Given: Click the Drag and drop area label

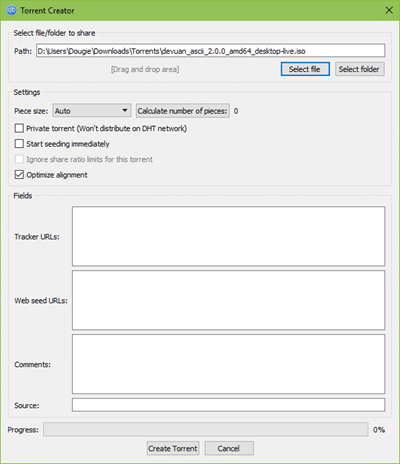Looking at the screenshot, I should pos(145,69).
